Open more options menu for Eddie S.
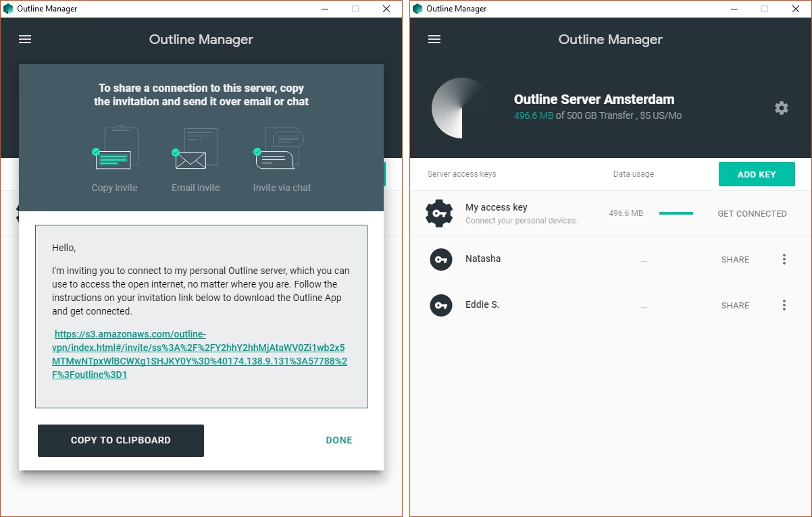Viewport: 812px width, 517px height. pos(784,305)
